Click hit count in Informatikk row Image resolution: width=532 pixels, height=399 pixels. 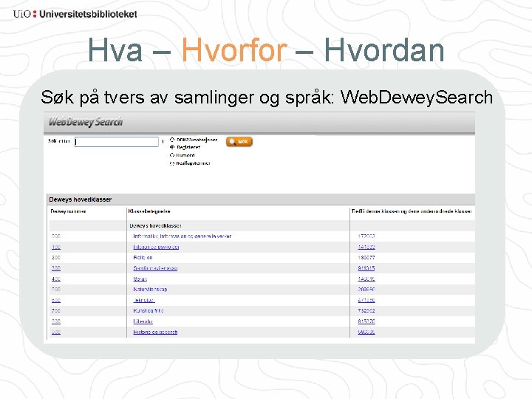click(366, 236)
